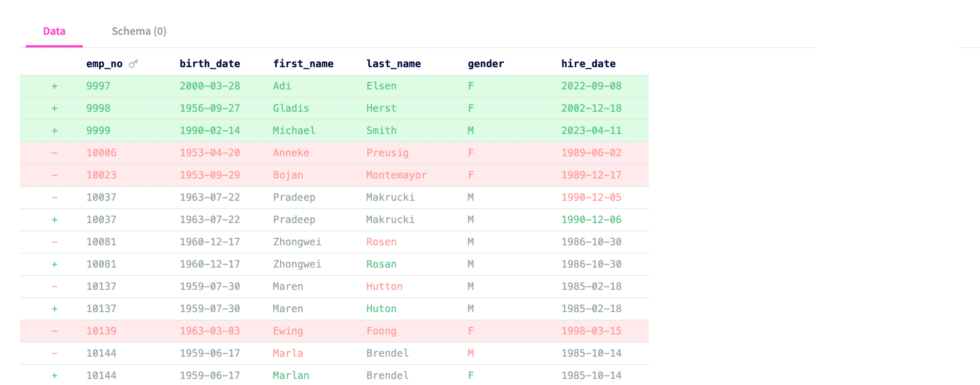Click the minus icon on row 10006
This screenshot has width=980, height=385.
pyautogui.click(x=55, y=153)
